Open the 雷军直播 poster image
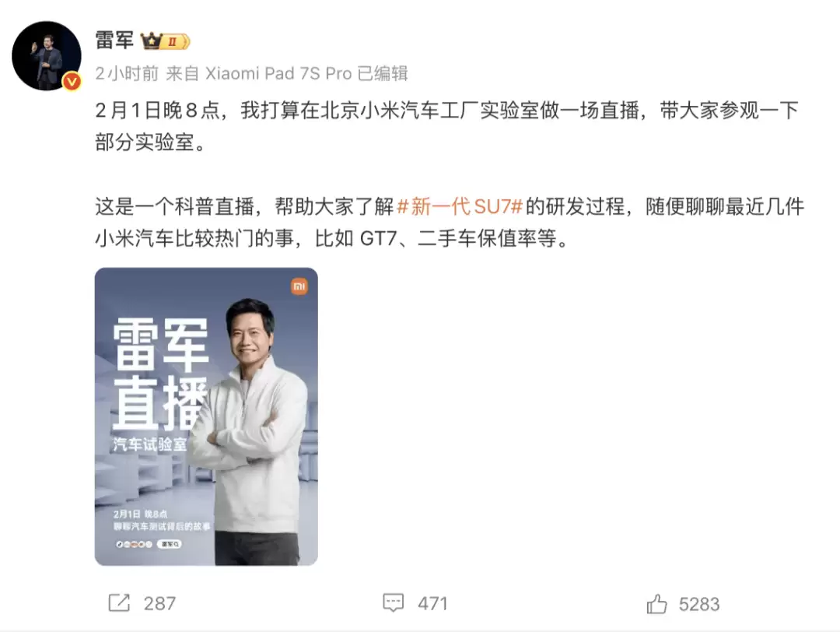This screenshot has width=840, height=632. tap(206, 416)
